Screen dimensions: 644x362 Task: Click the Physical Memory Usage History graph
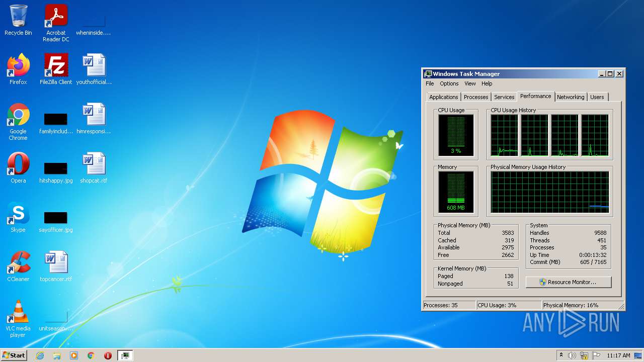550,192
